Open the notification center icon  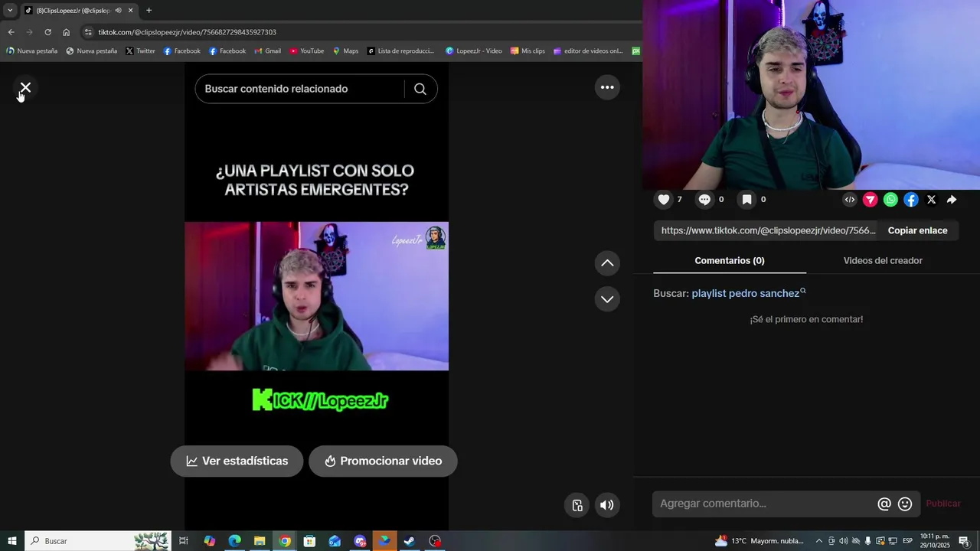pos(964,541)
